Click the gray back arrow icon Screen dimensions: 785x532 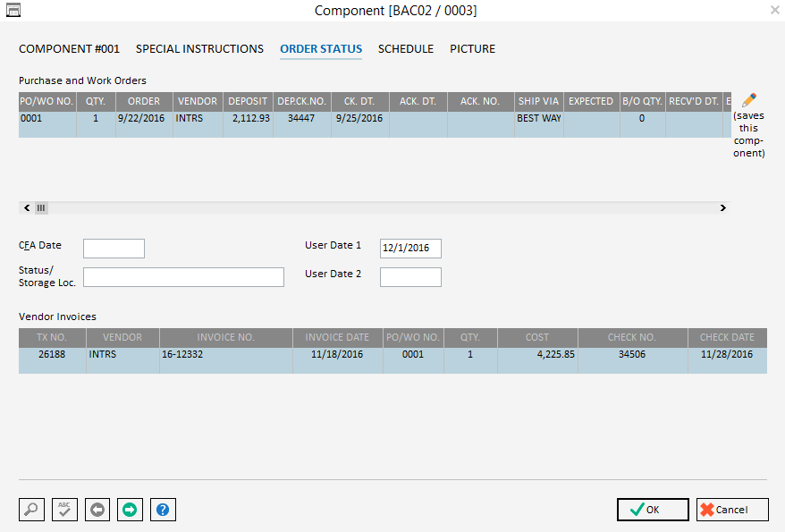click(97, 509)
